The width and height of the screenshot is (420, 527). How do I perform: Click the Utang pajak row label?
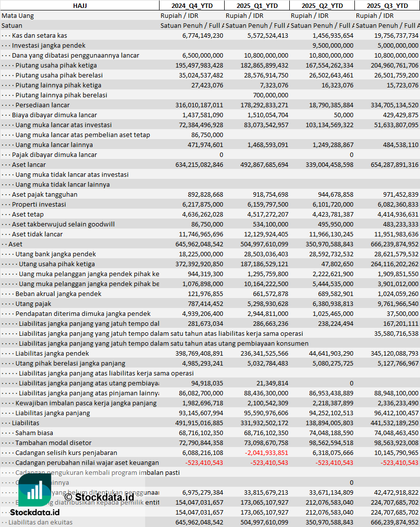pos(33,303)
